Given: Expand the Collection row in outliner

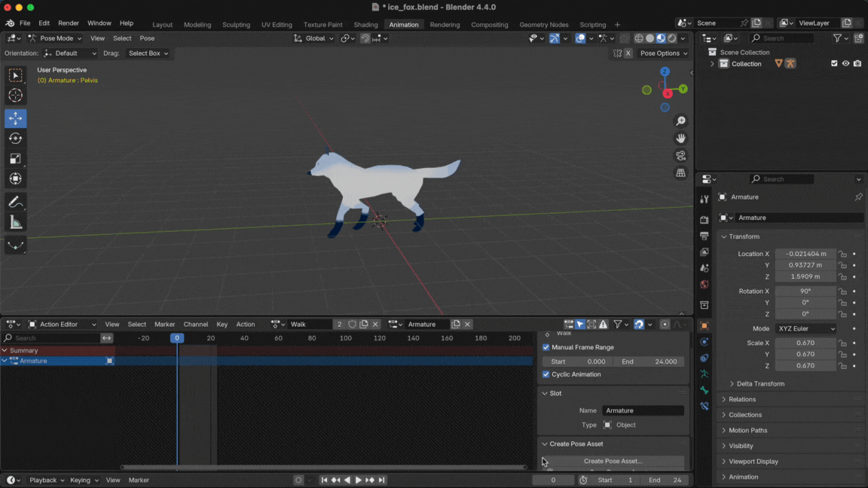Looking at the screenshot, I should click(713, 63).
